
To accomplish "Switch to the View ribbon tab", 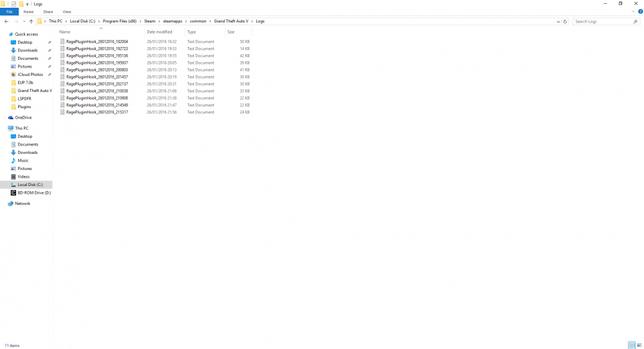I will point(66,12).
